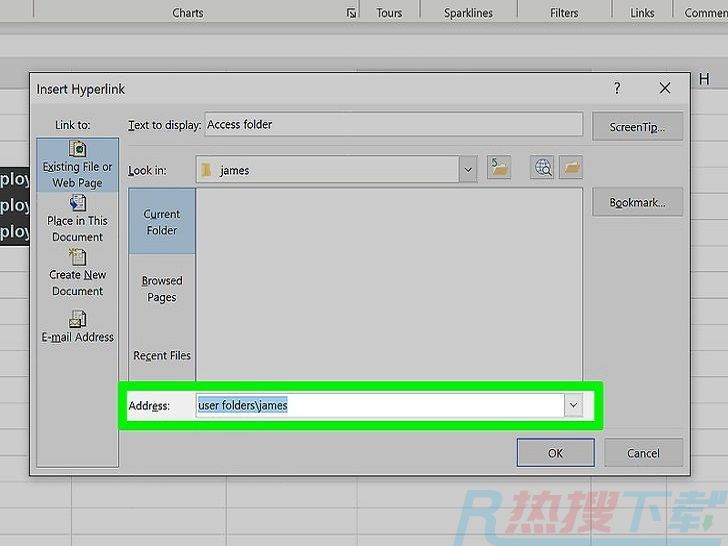Dismiss with the Cancel button
Screen dimensions: 728x546
643,453
